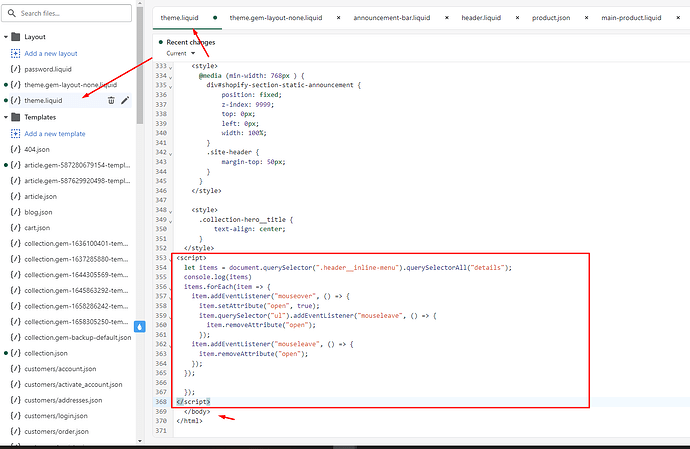Switch to product.json tab

pyautogui.click(x=551, y=18)
